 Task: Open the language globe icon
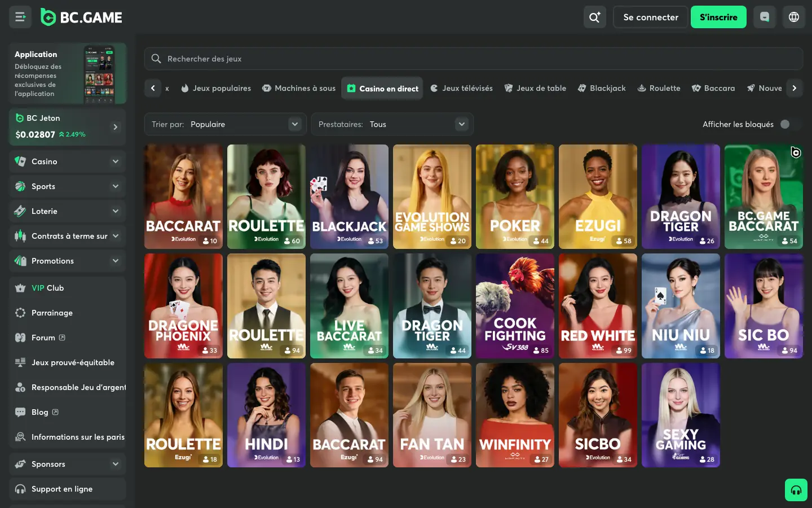coord(794,17)
